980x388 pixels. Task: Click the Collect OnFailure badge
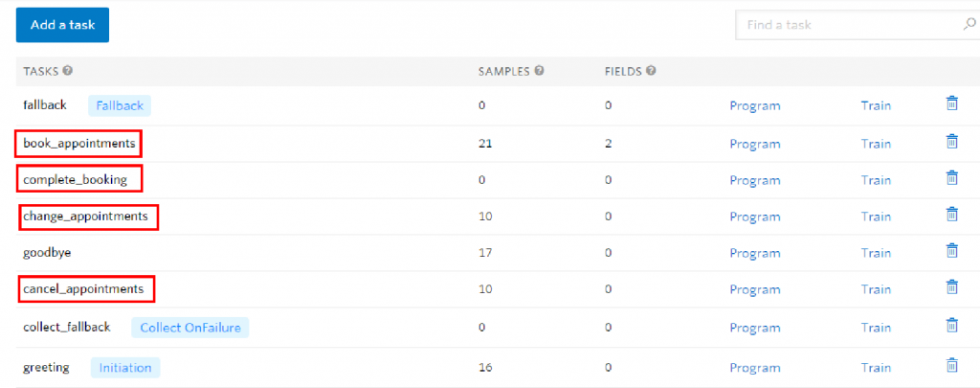pyautogui.click(x=190, y=328)
